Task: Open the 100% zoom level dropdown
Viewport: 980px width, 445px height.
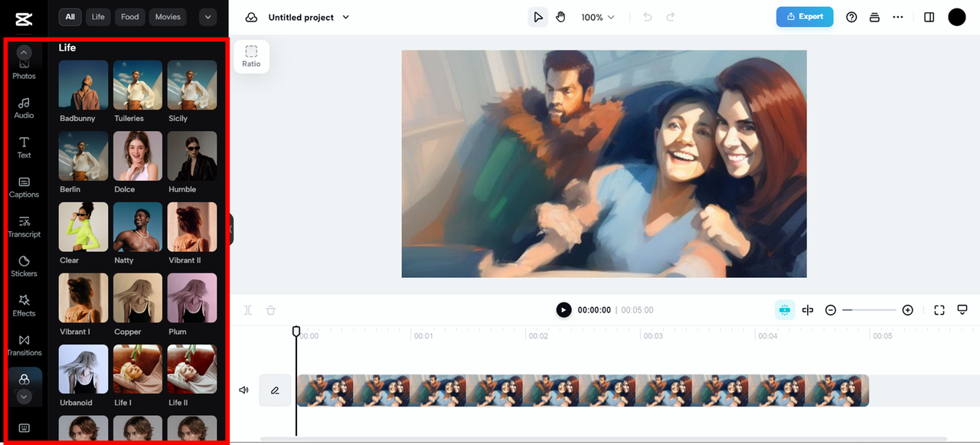Action: [x=598, y=17]
